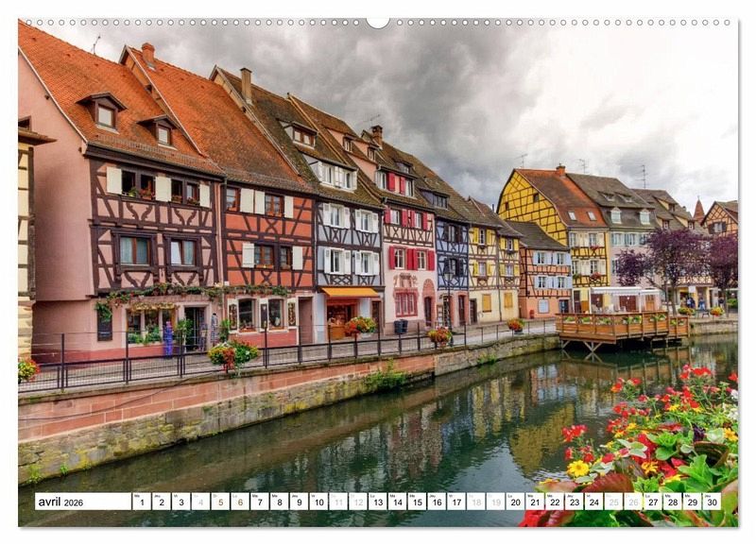This screenshot has height=545, width=756.
Task: Click the wooden terrace deck over the canal
Action: point(622,326)
